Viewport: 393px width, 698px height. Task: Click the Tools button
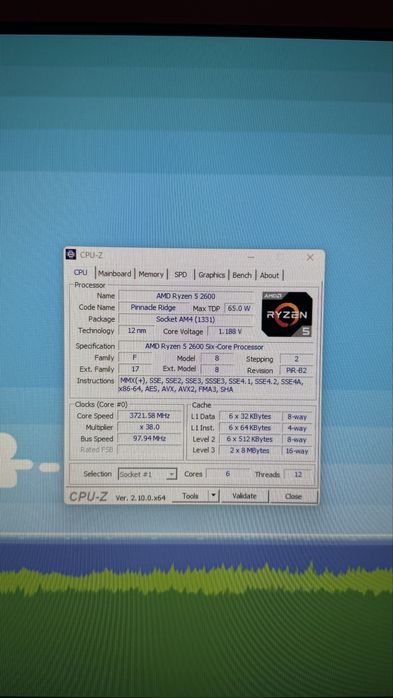(190, 495)
